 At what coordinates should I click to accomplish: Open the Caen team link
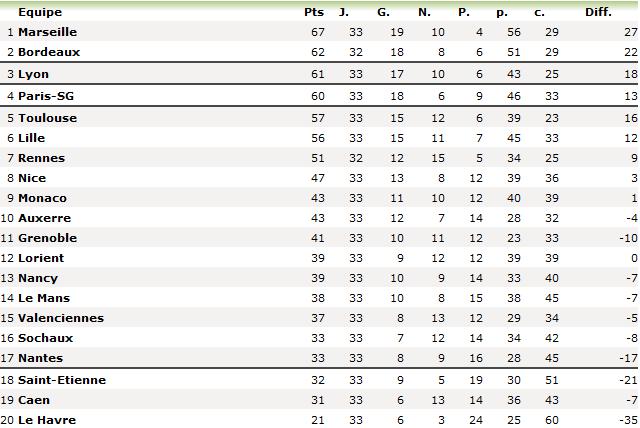pyautogui.click(x=34, y=400)
